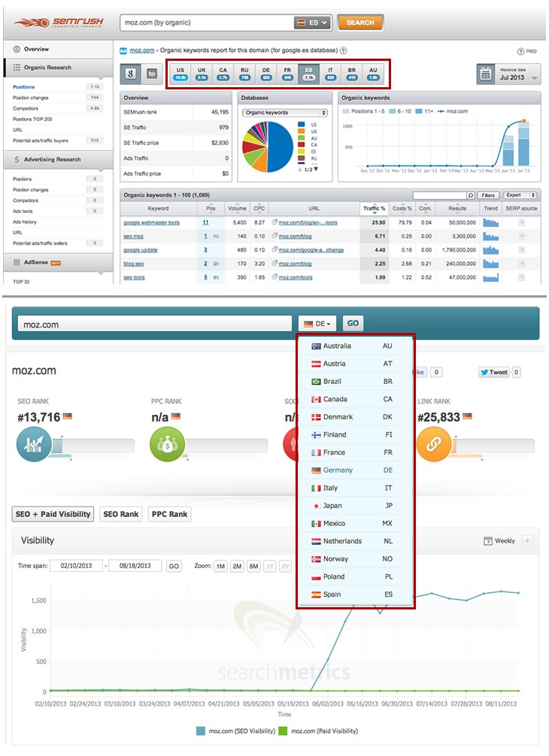Screen dimensions: 549x756
Task: Open the ES country dropdown in search bar
Action: click(312, 23)
